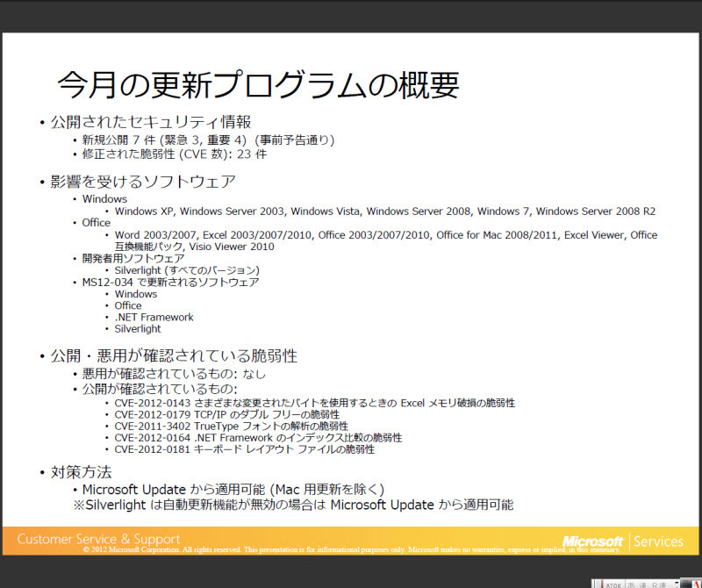The image size is (702, 588).
Task: Click the keyboard icon beside the language bar
Action: (x=684, y=583)
